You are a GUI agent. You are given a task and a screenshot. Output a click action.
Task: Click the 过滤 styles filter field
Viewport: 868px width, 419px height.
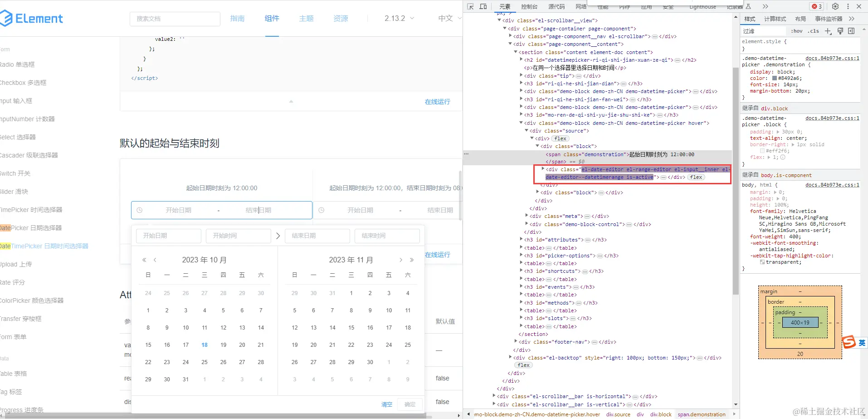[x=764, y=31]
